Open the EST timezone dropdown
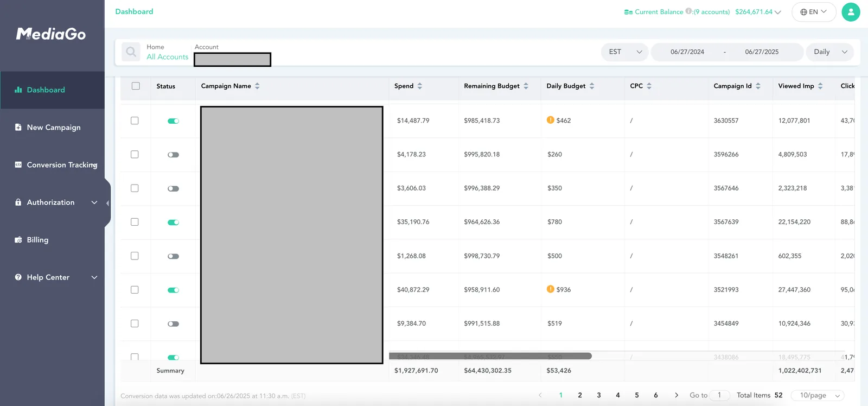The image size is (868, 406). 624,52
